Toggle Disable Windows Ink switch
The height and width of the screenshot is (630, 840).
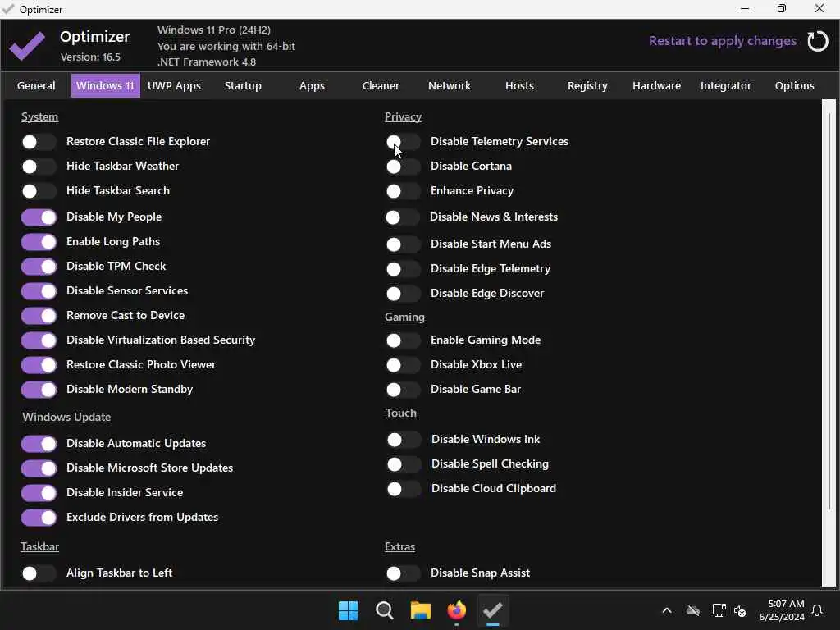point(404,441)
